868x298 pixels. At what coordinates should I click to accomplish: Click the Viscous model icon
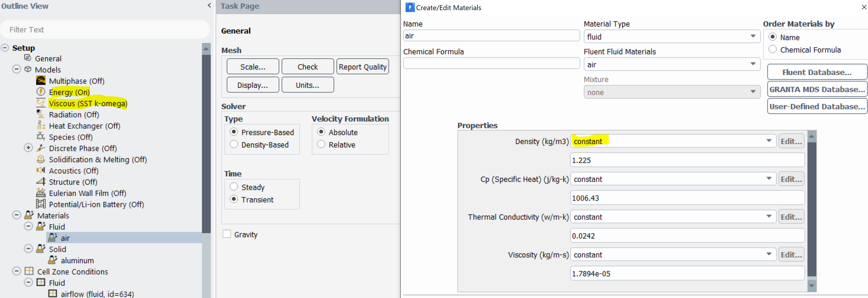point(41,103)
